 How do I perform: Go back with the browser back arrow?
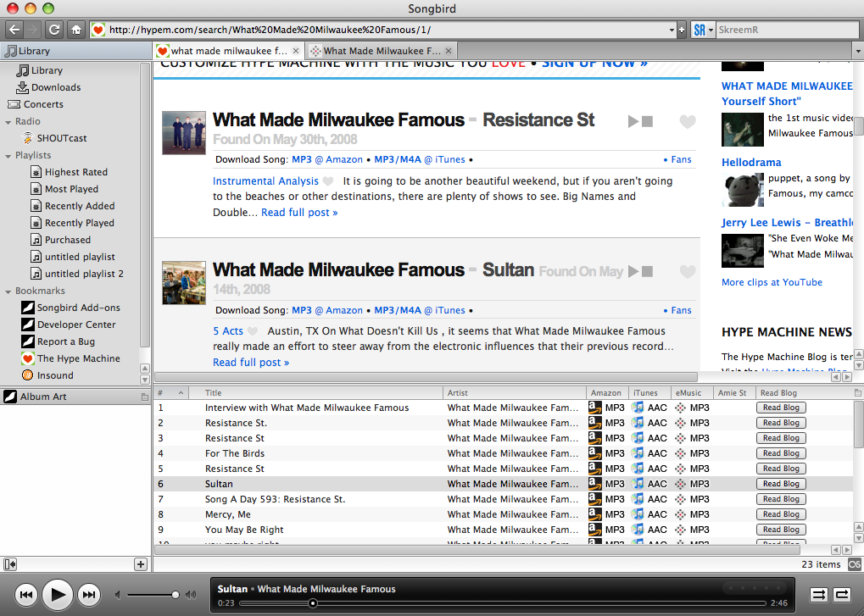pyautogui.click(x=15, y=30)
